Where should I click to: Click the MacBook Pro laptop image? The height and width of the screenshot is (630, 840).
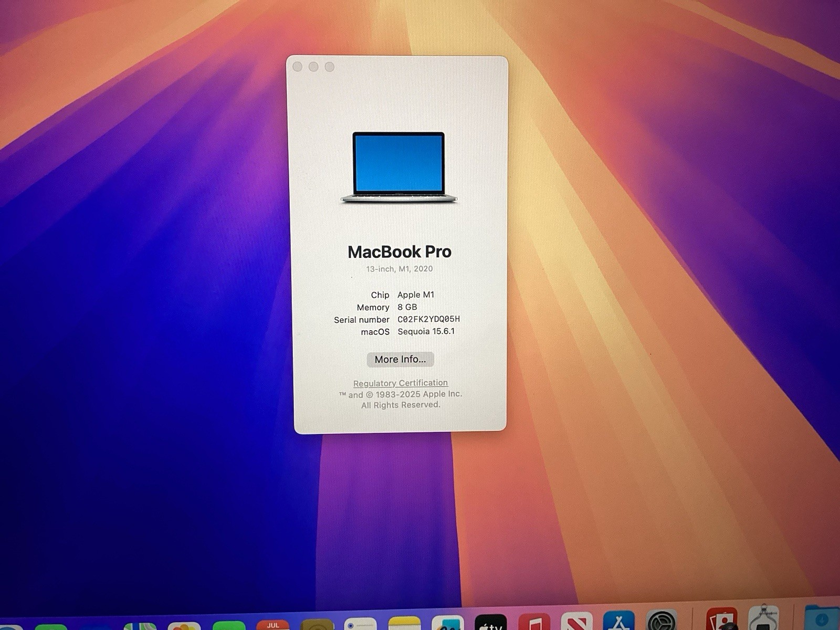[398, 167]
